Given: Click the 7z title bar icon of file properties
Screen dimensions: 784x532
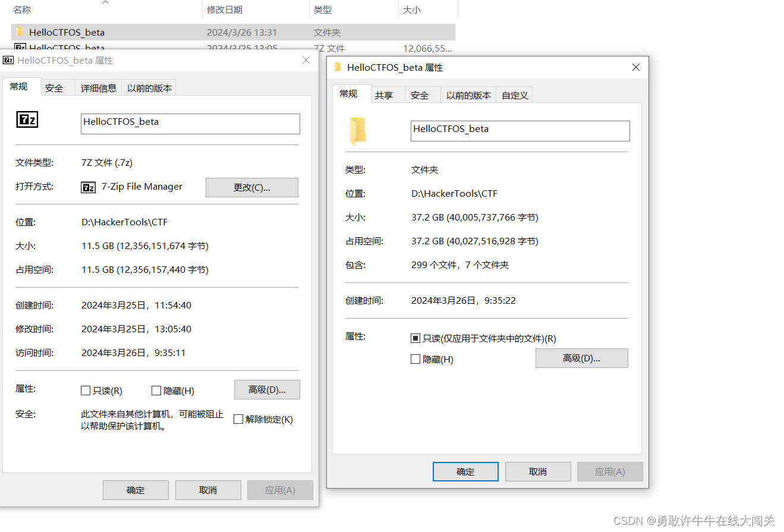Looking at the screenshot, I should (x=9, y=61).
